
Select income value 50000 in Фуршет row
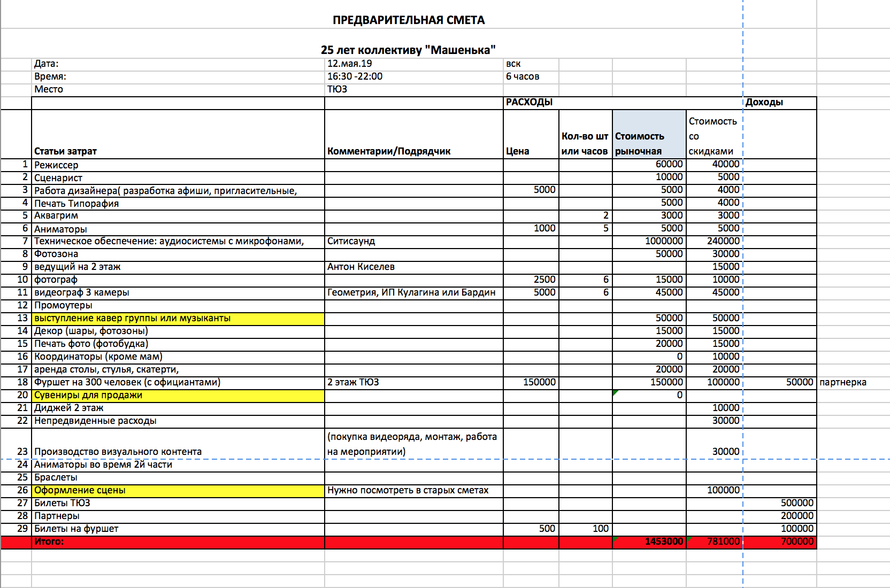[x=780, y=383]
